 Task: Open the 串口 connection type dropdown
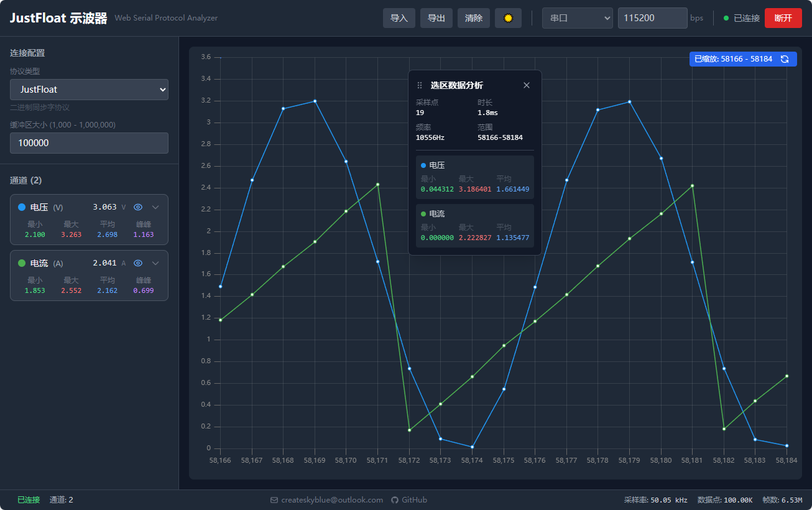tap(578, 18)
